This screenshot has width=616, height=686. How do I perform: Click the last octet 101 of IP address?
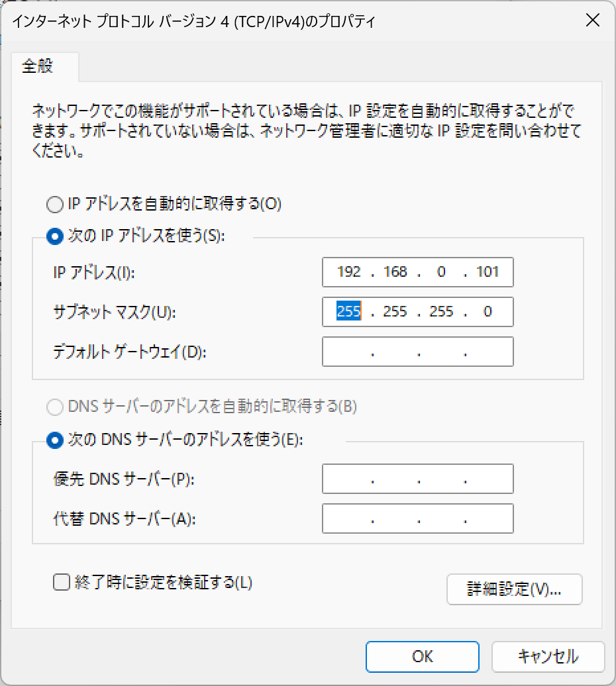tap(488, 271)
